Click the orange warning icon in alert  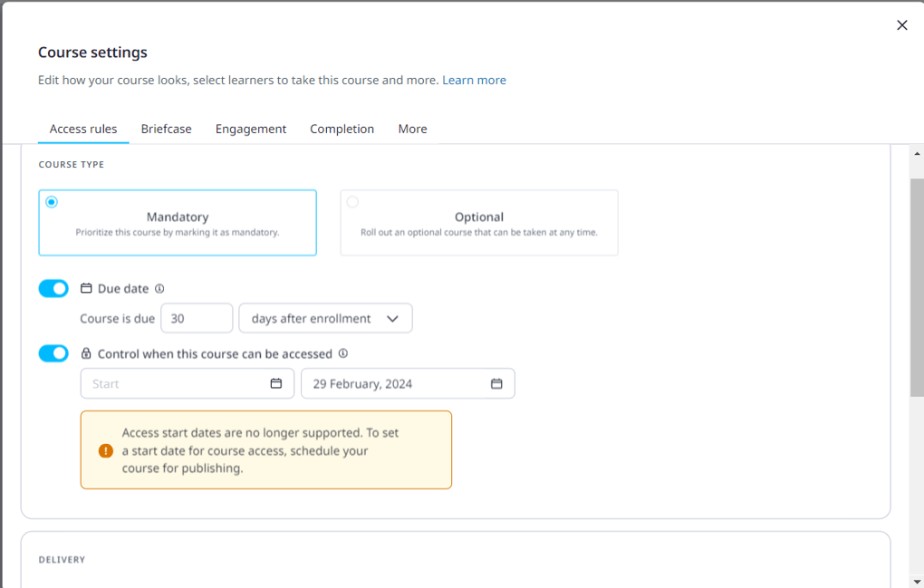click(x=106, y=450)
